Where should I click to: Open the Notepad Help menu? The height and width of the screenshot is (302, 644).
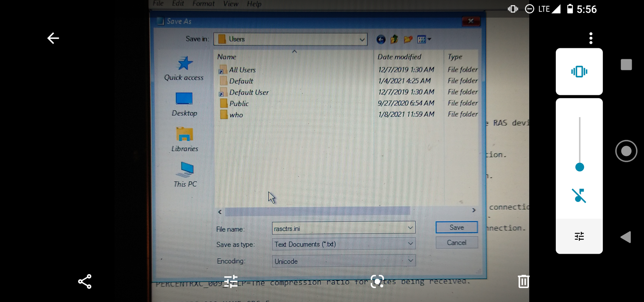coord(254,4)
